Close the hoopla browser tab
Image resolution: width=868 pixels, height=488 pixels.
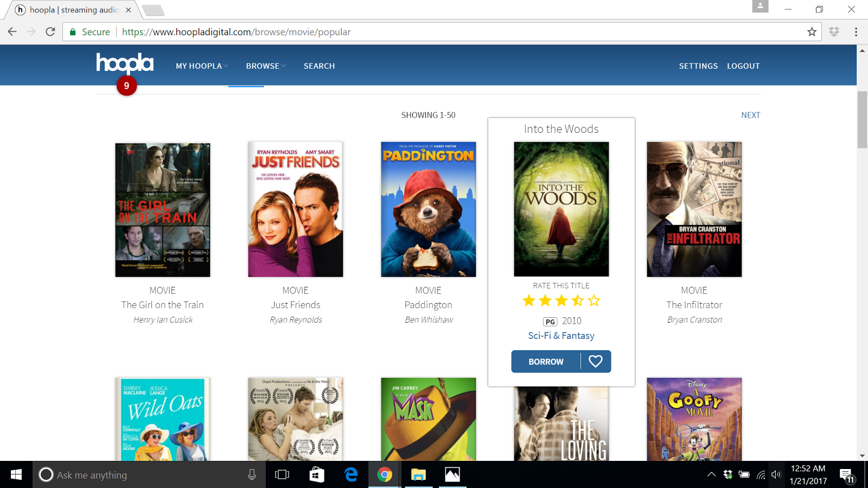[x=128, y=10]
